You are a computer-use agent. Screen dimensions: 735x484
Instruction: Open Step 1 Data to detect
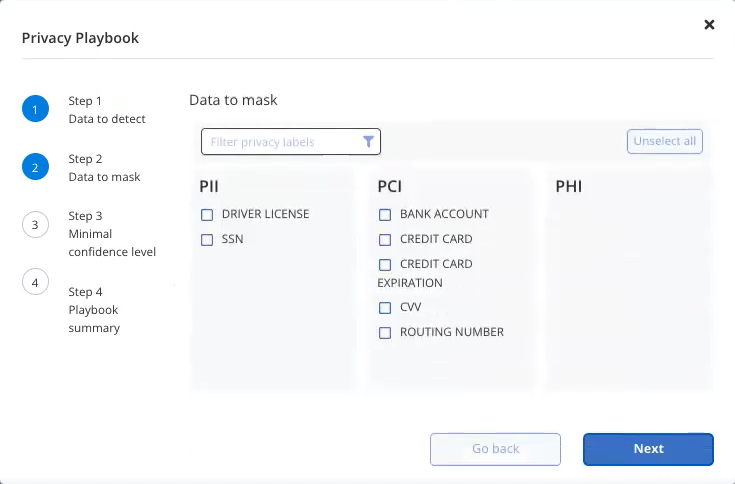click(x=107, y=110)
